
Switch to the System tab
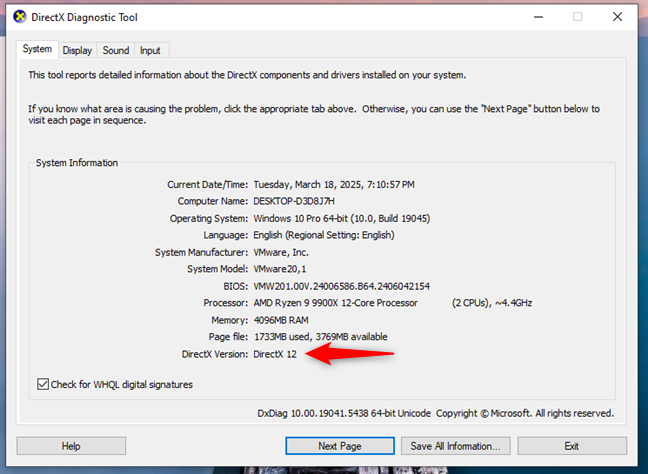(37, 49)
